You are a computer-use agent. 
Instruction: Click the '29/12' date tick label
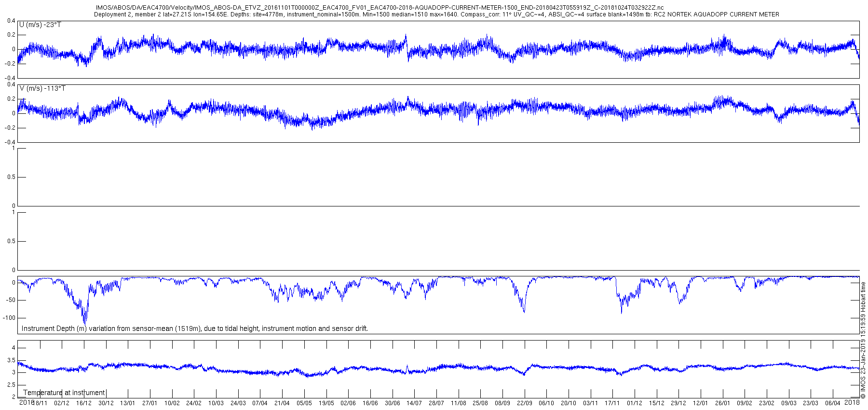click(x=678, y=403)
